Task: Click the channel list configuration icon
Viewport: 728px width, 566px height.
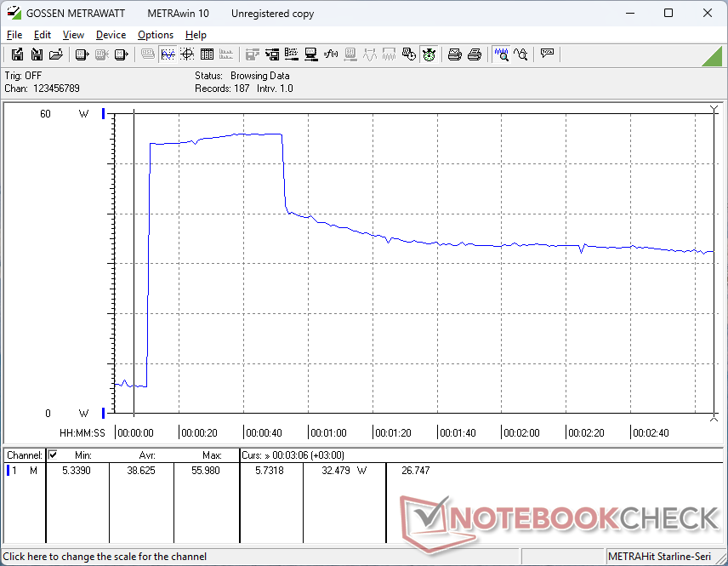Action: tap(292, 54)
